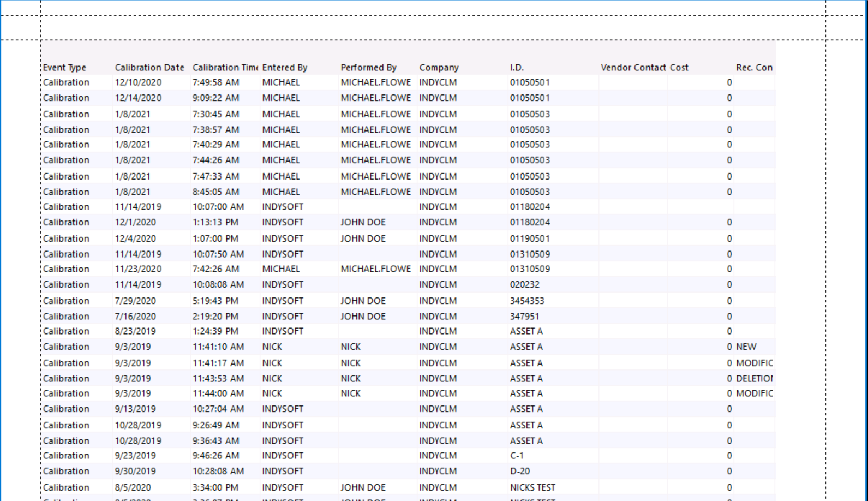Click the Performed By column header
The image size is (868, 501).
(368, 68)
